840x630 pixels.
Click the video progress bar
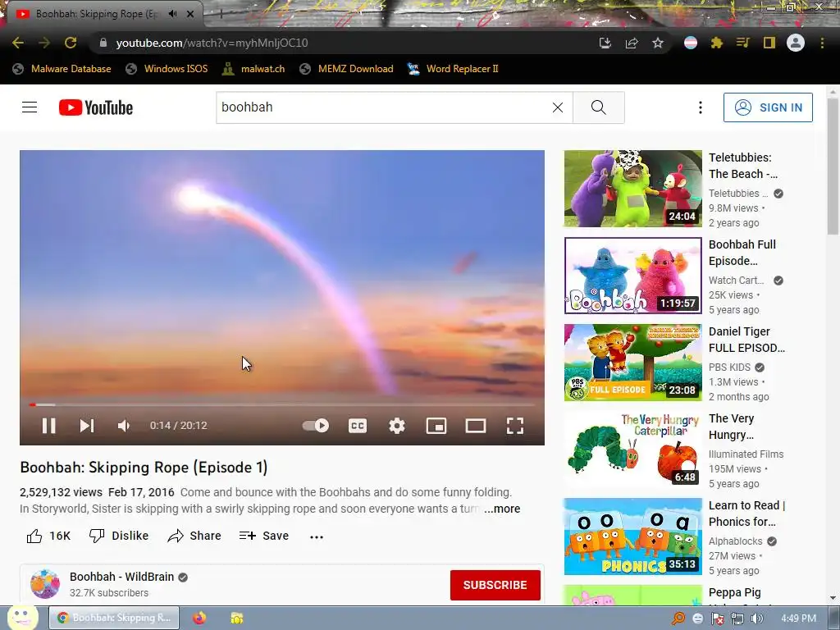tap(282, 404)
